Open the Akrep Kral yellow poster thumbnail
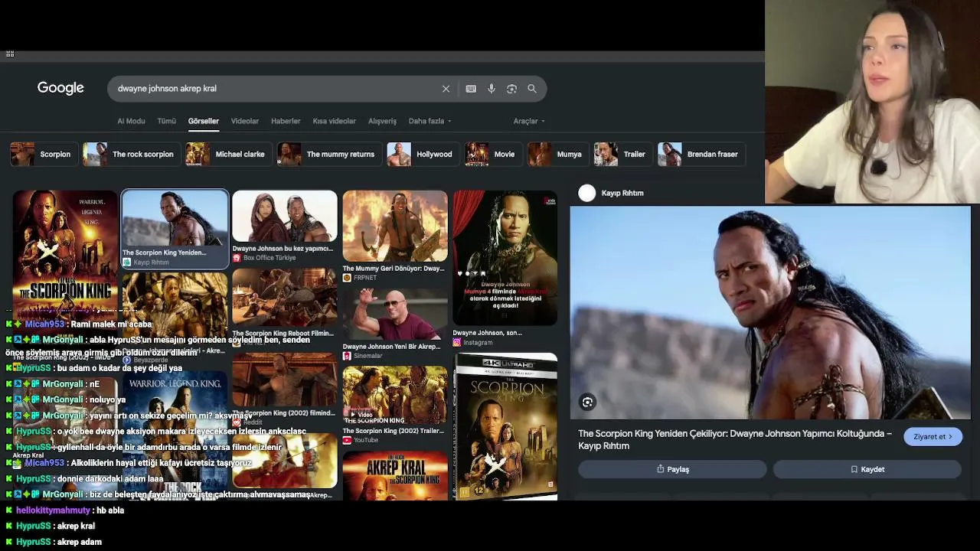 395,475
